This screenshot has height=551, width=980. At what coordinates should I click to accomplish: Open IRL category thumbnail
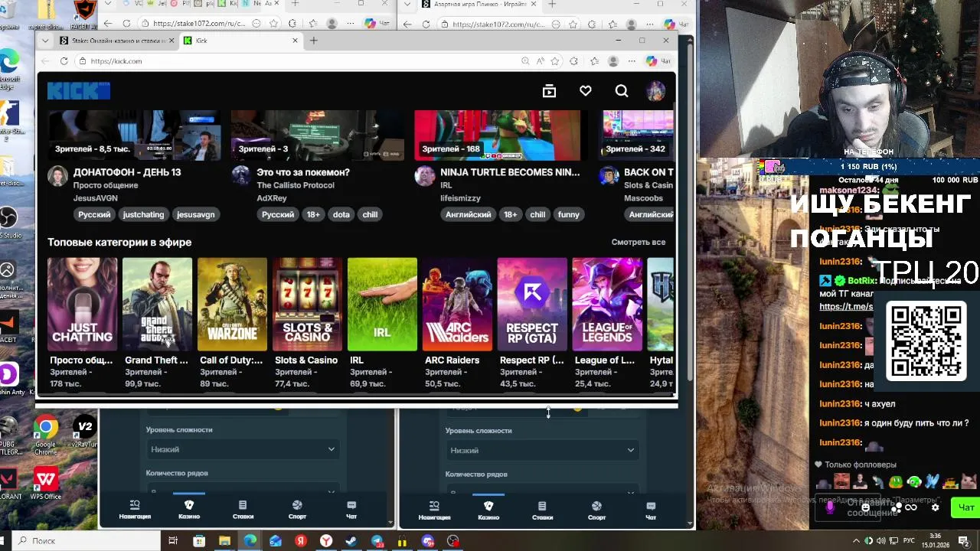382,304
